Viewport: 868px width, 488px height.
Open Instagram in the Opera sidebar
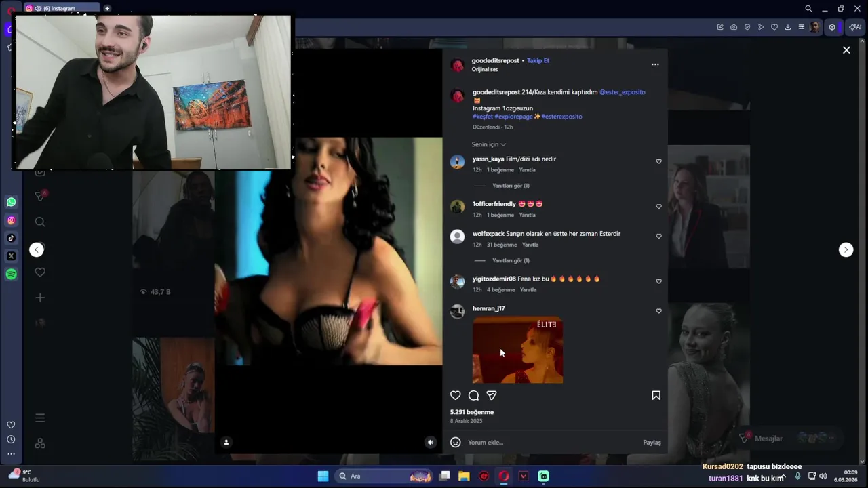click(11, 220)
